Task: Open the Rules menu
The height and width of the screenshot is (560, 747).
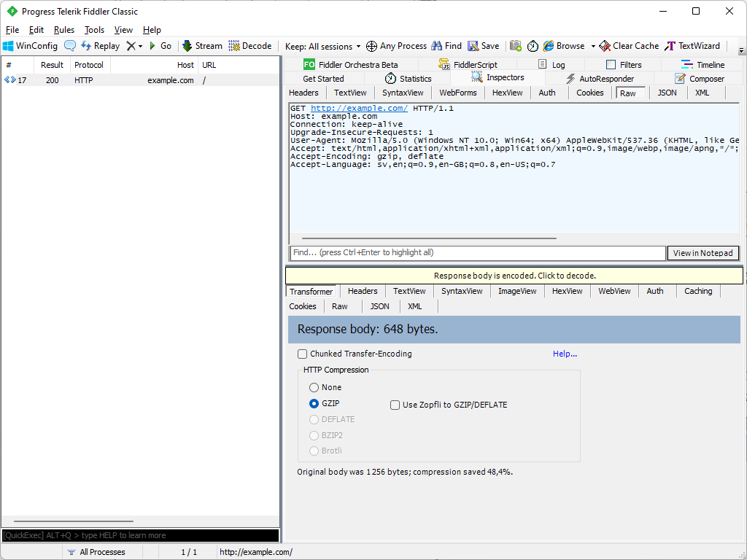Action: coord(64,30)
